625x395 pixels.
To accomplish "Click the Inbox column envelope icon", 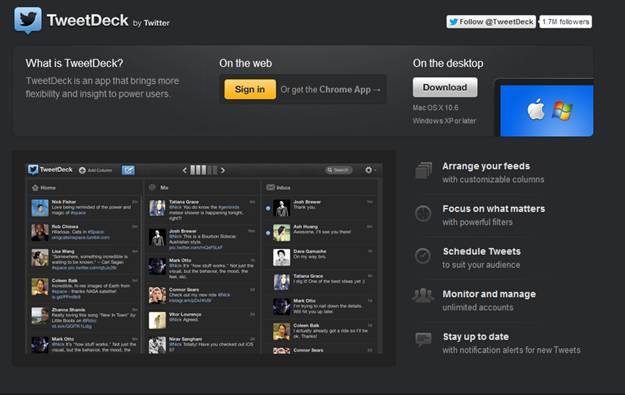I will pos(271,187).
